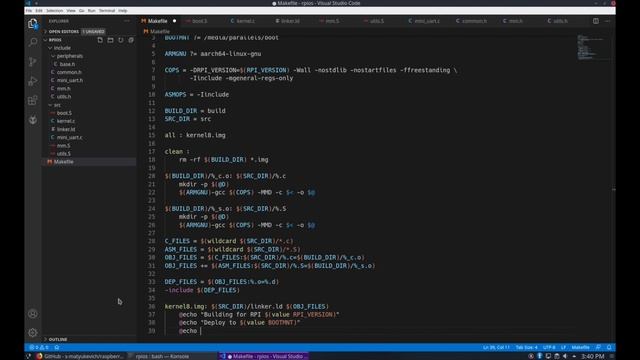Click the Ln, Col cursor position indicator
640x360 pixels.
pyautogui.click(x=496, y=347)
